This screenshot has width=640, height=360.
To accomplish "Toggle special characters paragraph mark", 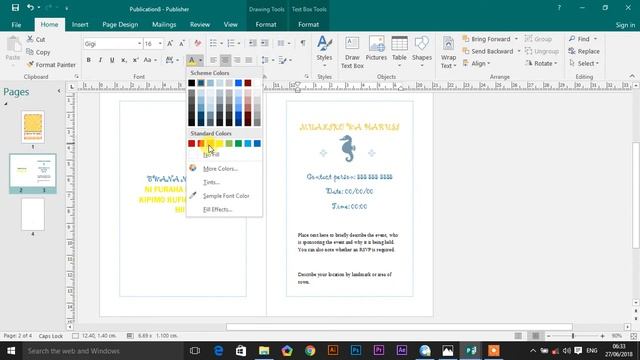I will tap(303, 43).
